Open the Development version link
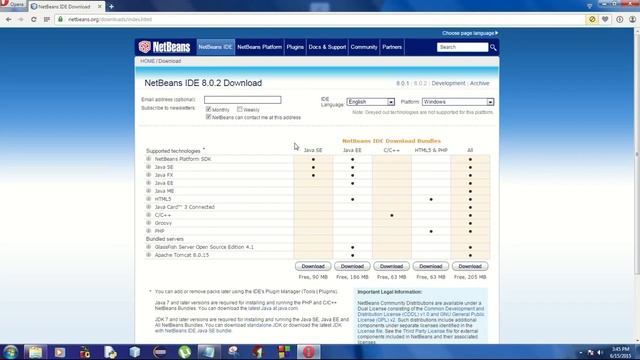This screenshot has height=360, width=640. (448, 83)
